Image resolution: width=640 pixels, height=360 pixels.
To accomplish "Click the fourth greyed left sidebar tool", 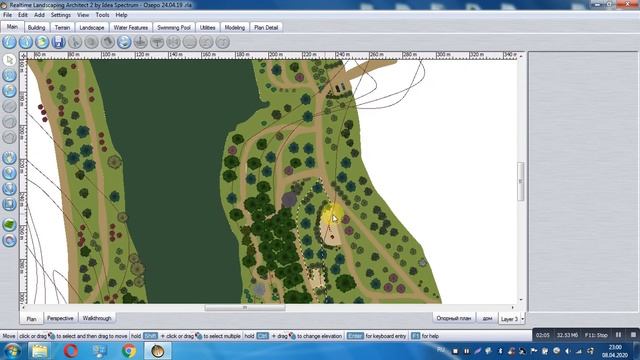I will (9, 106).
